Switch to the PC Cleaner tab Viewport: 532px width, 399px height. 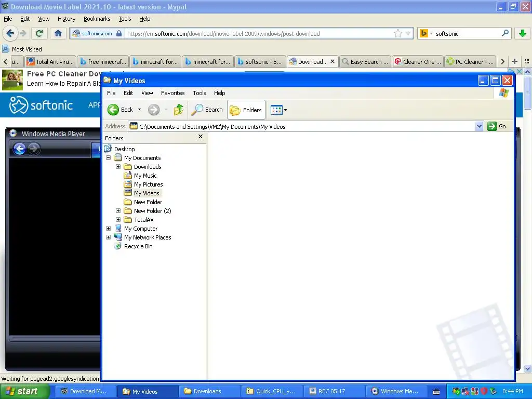(x=470, y=61)
